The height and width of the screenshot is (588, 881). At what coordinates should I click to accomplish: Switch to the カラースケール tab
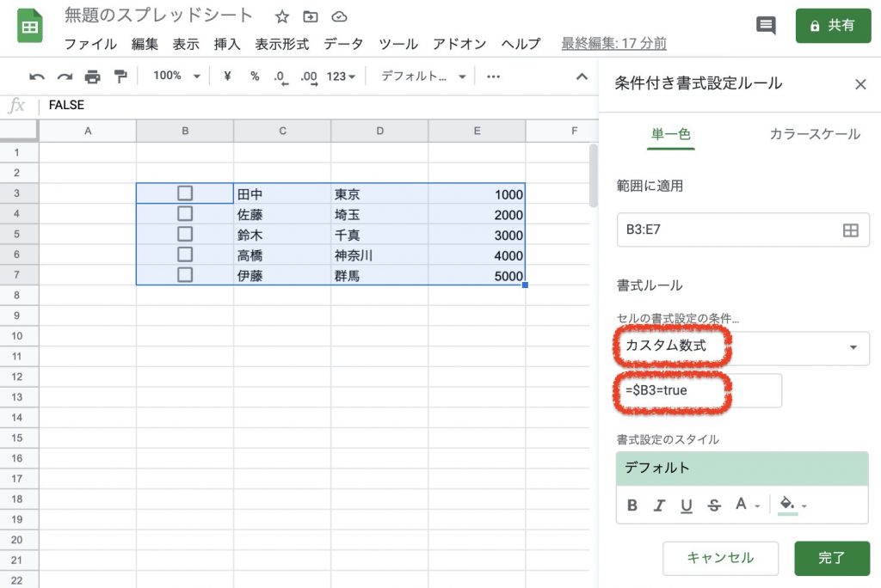(814, 134)
